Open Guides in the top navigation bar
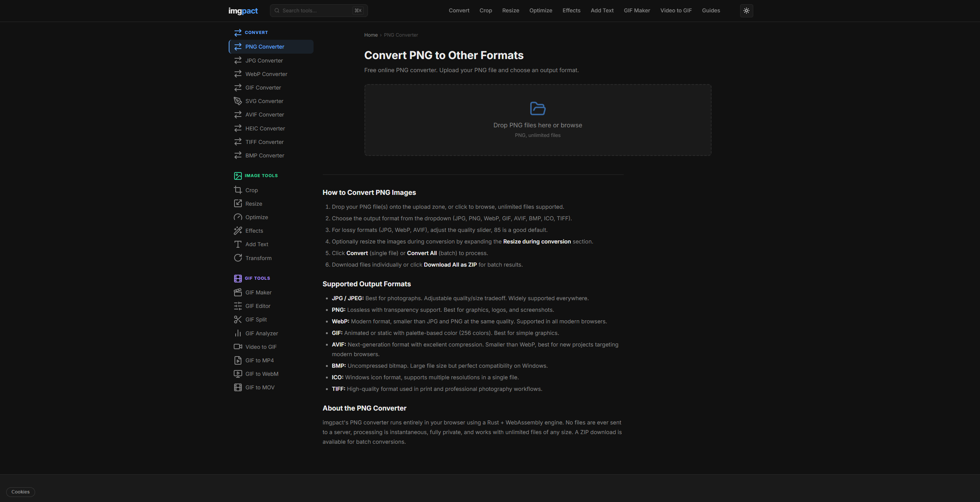The width and height of the screenshot is (980, 502). pyautogui.click(x=711, y=10)
